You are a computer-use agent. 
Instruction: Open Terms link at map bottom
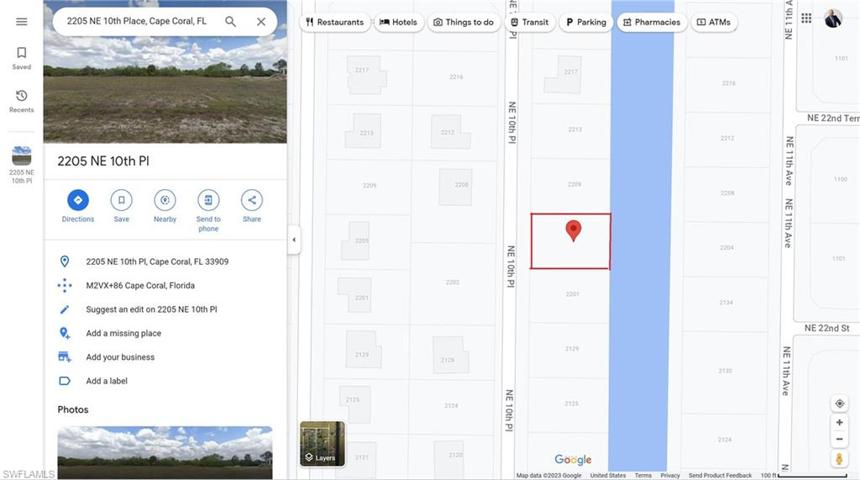(x=643, y=476)
